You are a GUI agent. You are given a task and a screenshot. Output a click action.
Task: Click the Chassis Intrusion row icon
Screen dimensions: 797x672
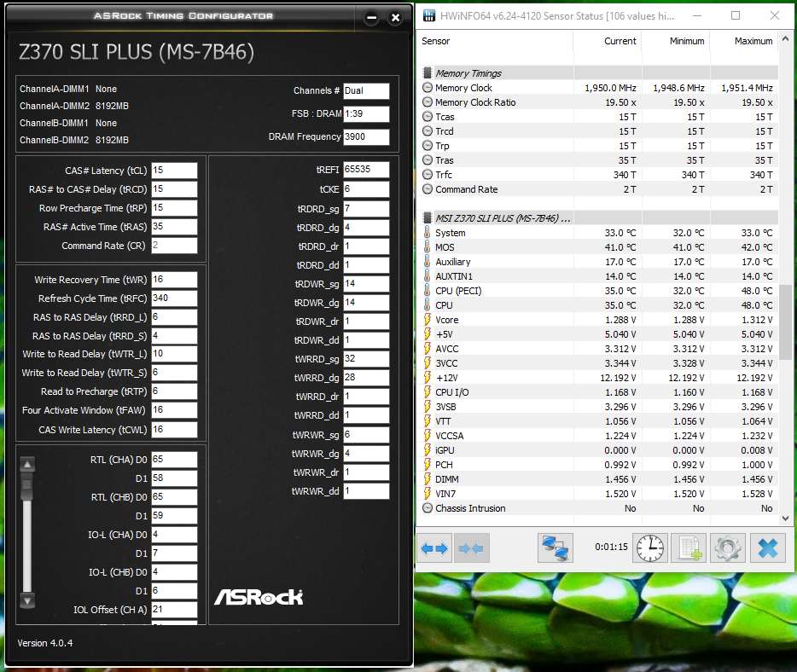click(428, 508)
